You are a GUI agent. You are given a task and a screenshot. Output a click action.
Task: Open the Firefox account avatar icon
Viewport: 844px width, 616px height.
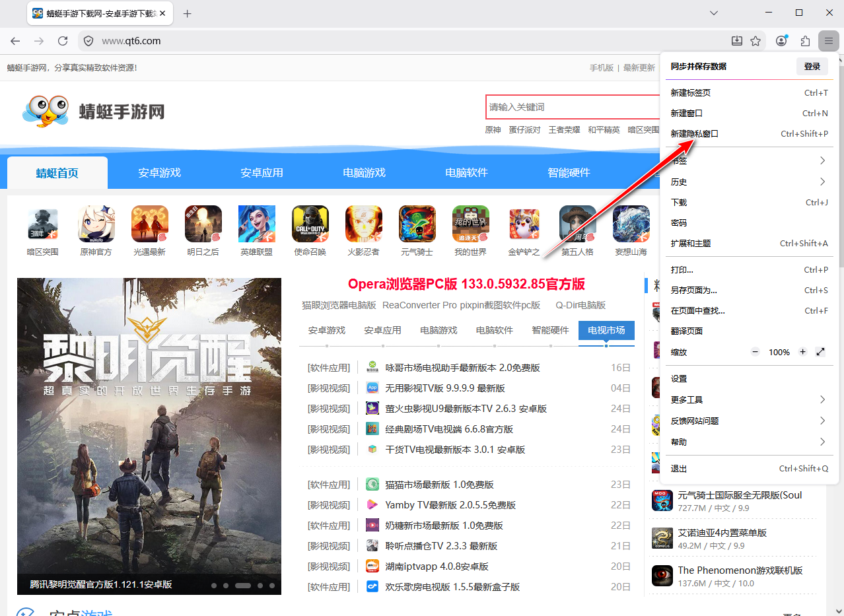tap(782, 41)
